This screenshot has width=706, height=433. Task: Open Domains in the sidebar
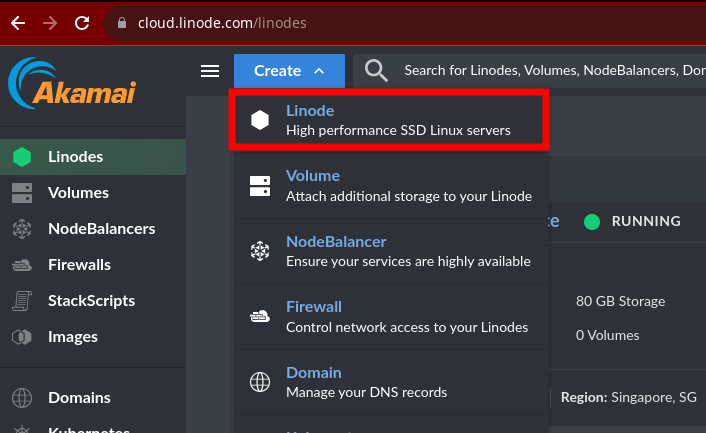point(93,398)
